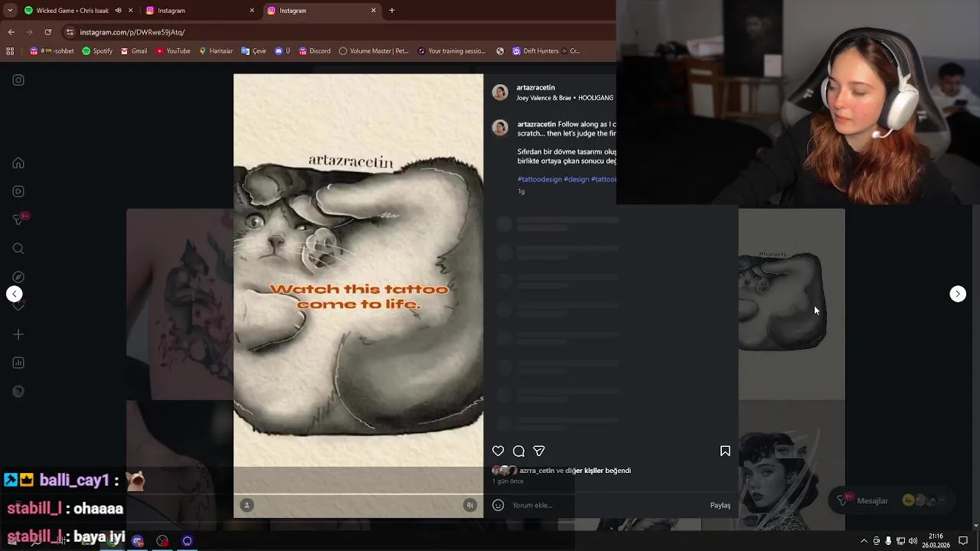View site information icon in address bar

tap(70, 32)
